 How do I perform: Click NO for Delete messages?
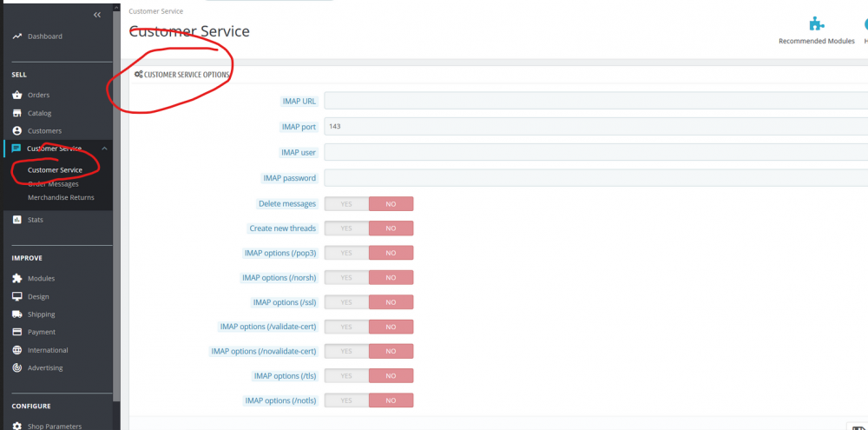pos(391,204)
